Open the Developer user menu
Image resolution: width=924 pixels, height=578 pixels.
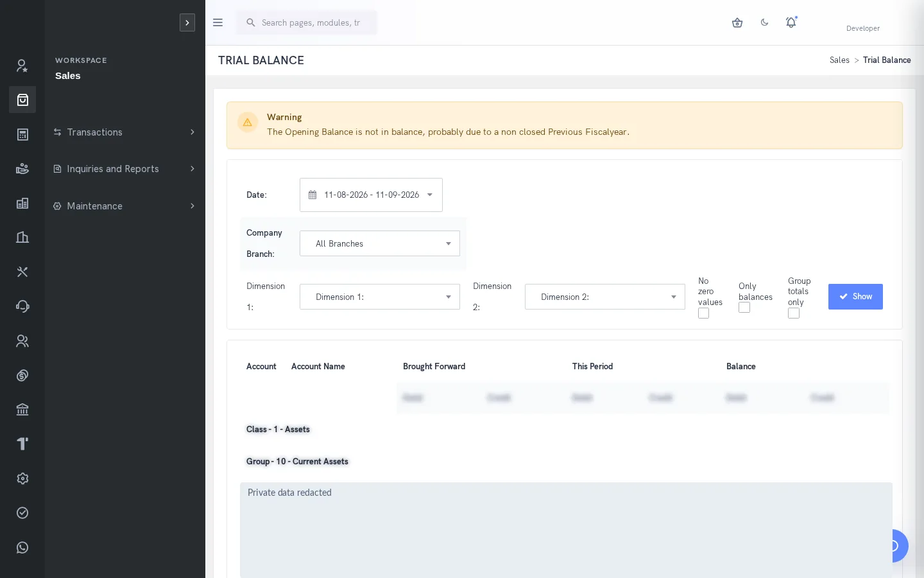863,28
